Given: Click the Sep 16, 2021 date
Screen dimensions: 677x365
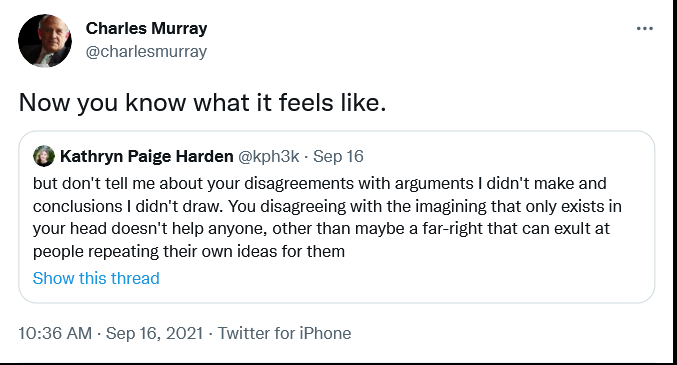Looking at the screenshot, I should pos(154,333).
